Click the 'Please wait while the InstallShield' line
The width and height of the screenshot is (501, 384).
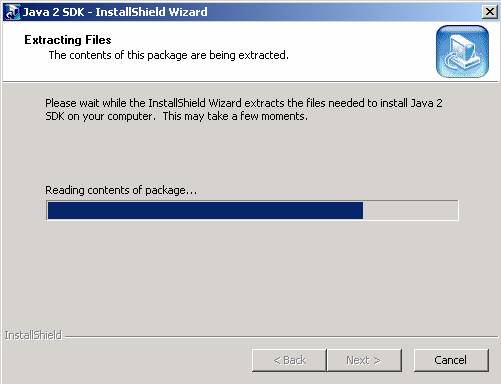[244, 103]
